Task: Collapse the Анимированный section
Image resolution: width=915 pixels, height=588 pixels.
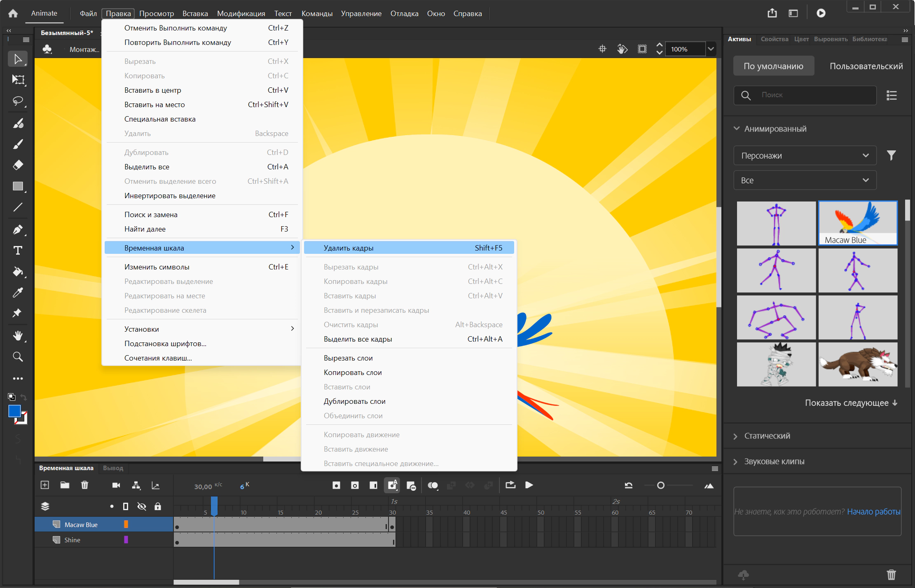Action: point(737,129)
